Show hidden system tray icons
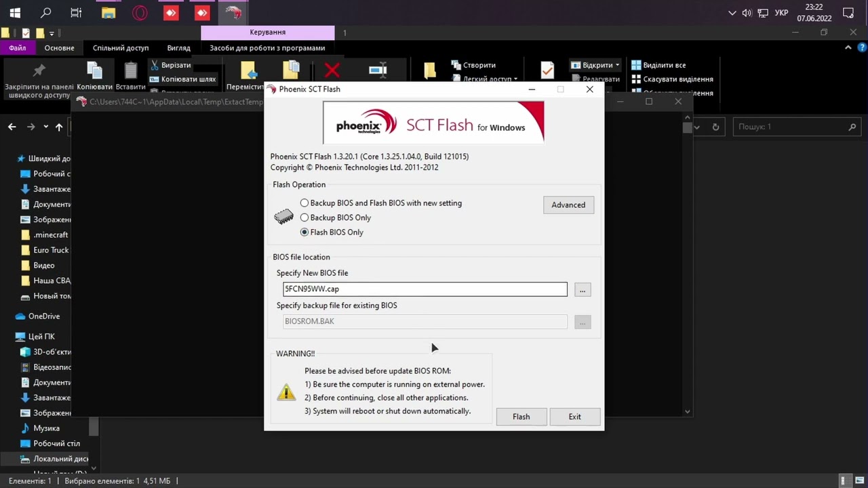 point(732,13)
